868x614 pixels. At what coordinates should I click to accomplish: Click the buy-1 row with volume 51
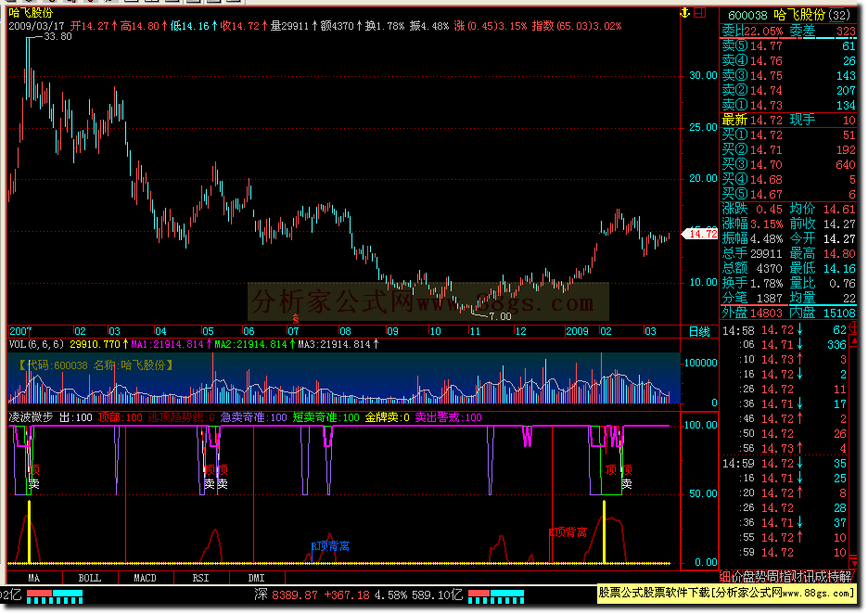[x=789, y=135]
